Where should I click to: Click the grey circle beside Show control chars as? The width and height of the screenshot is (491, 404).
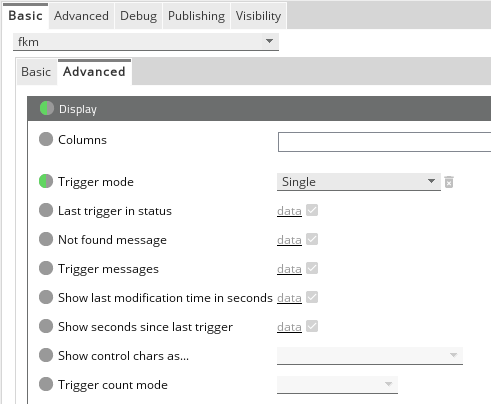(x=46, y=355)
